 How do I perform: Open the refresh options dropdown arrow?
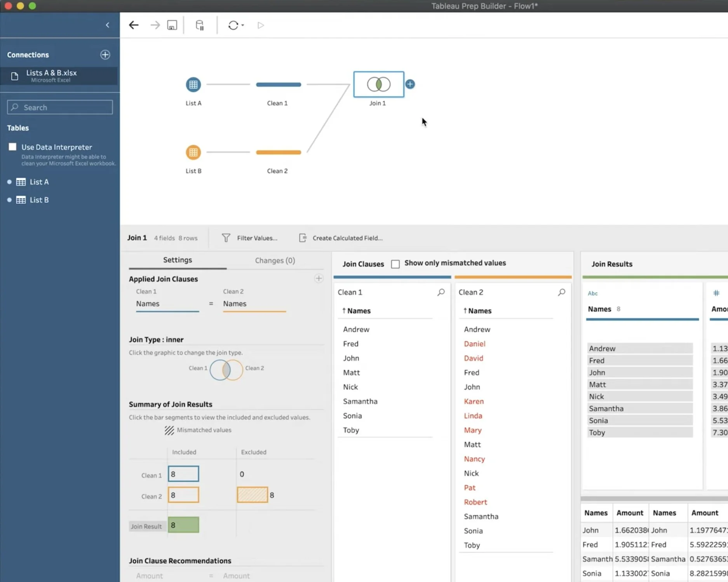click(243, 25)
